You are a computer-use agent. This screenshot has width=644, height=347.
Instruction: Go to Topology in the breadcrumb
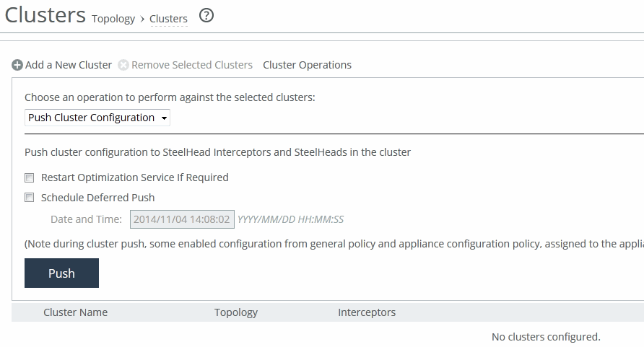pos(113,19)
